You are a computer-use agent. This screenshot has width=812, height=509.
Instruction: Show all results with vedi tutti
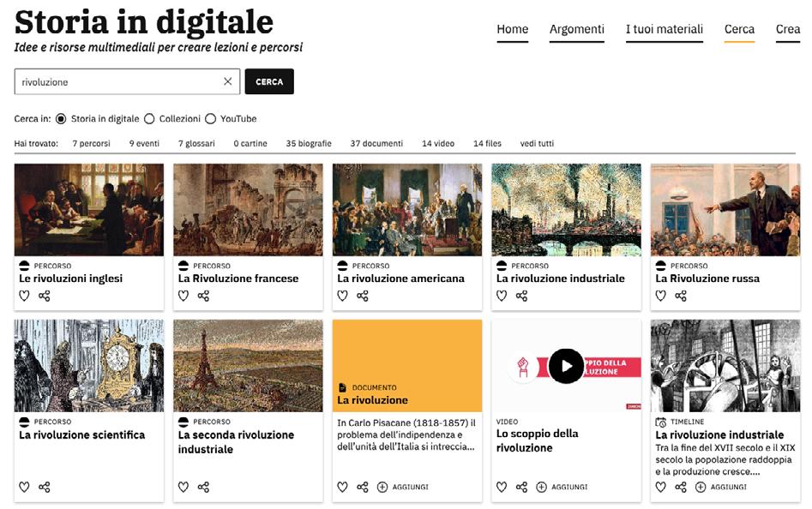coord(537,143)
